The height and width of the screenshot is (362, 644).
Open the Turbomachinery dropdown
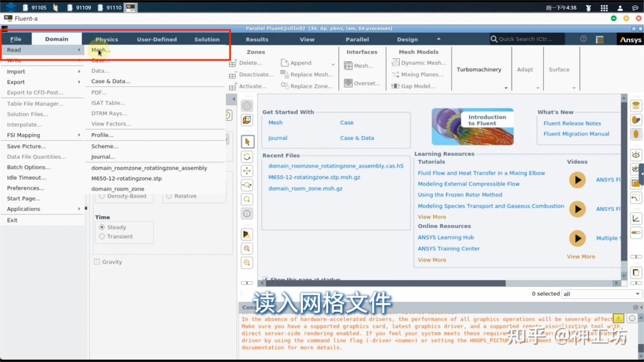(479, 70)
